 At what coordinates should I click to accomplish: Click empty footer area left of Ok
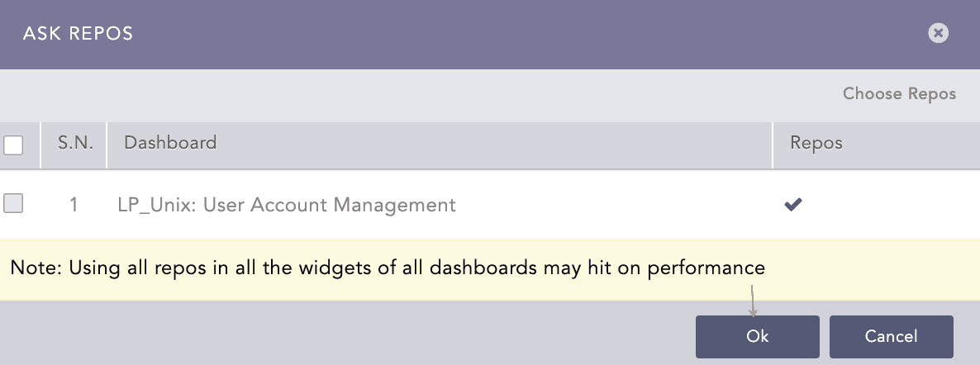(x=347, y=335)
